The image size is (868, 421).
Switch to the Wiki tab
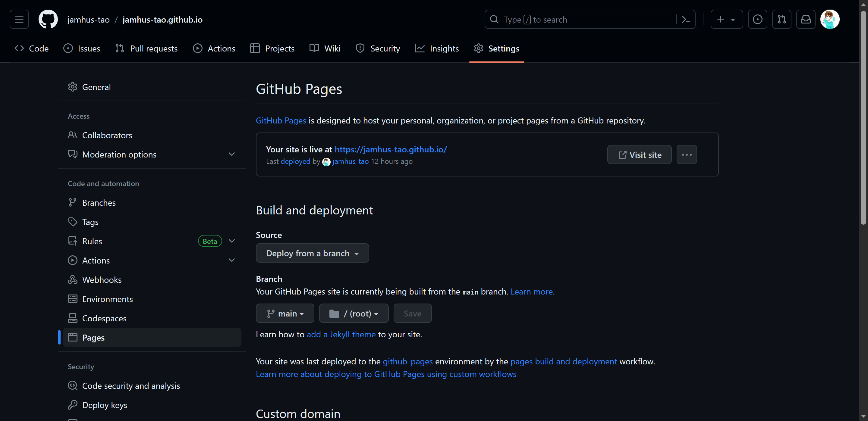point(325,49)
